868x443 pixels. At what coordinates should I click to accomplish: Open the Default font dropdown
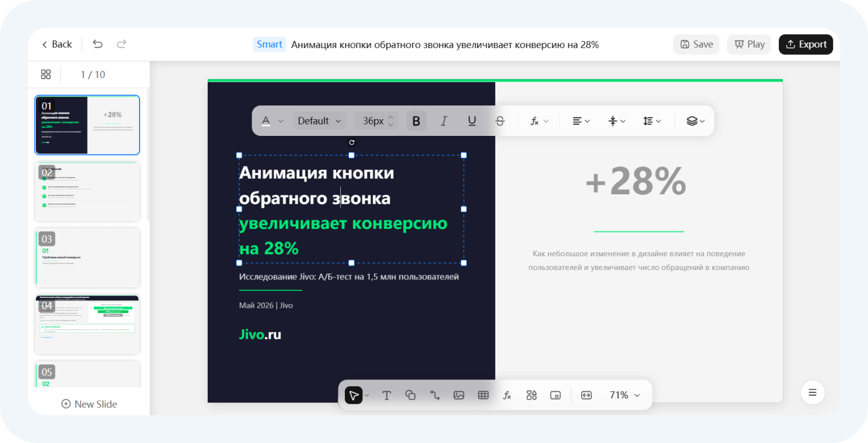(x=320, y=121)
